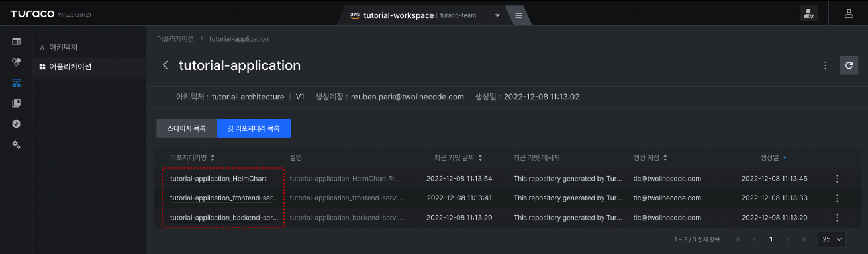Sort by 생성 계정 column
Screen dimensions: 868x254
click(x=650, y=158)
